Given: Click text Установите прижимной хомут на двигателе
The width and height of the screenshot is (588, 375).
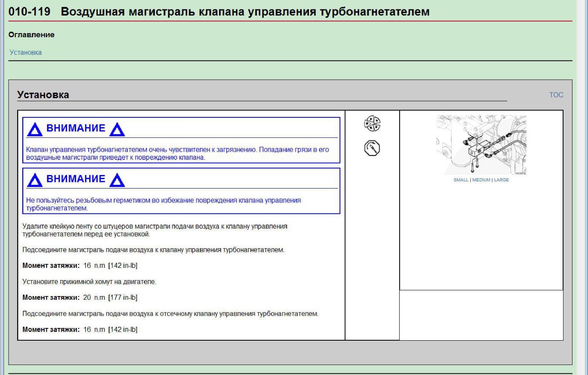Looking at the screenshot, I should tap(89, 282).
